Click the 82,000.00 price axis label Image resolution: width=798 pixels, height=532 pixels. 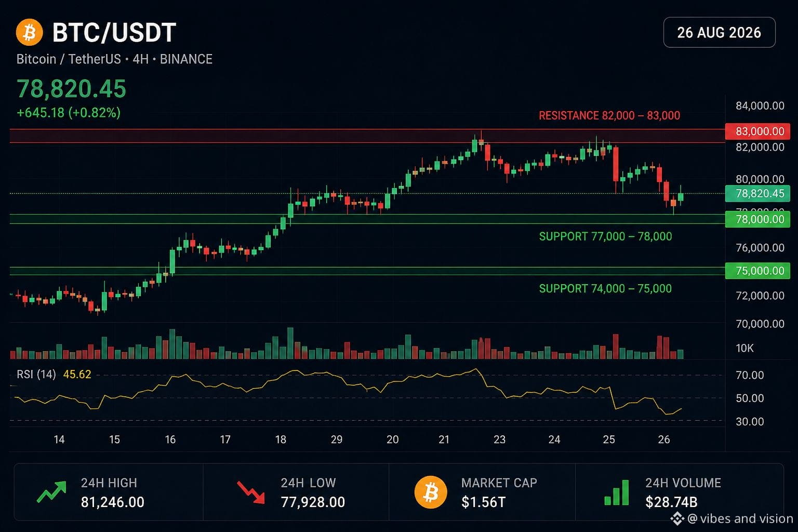point(760,147)
